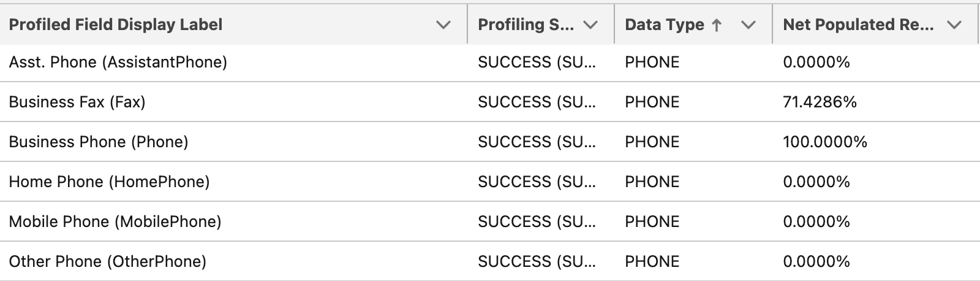
Task: Click the Net Populated Re... header text
Action: 858,25
